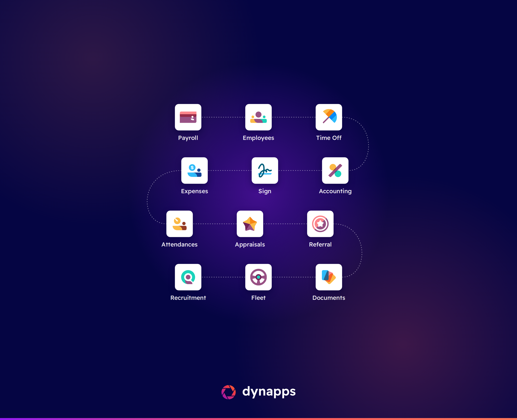Image resolution: width=517 pixels, height=420 pixels.
Task: Click the Referral badge icon
Action: point(320,224)
